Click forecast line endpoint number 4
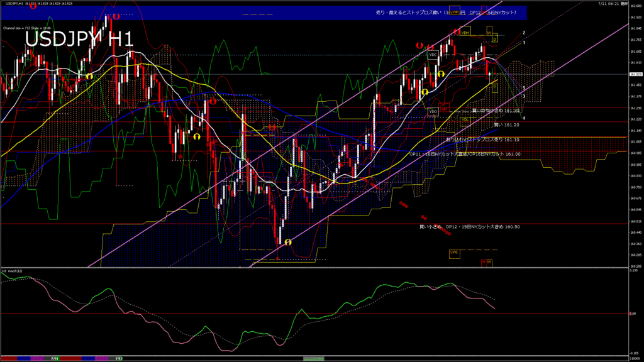The height and width of the screenshot is (362, 644). tap(525, 118)
